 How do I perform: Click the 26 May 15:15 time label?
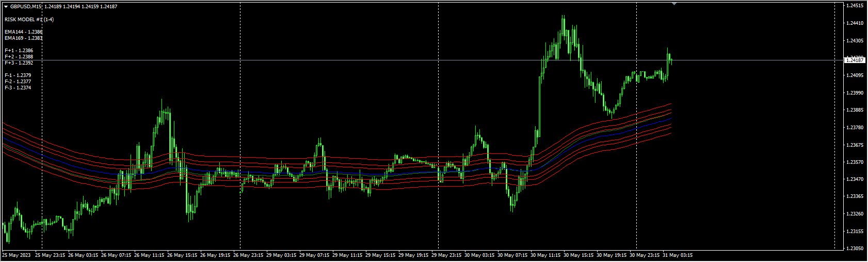pos(182,255)
